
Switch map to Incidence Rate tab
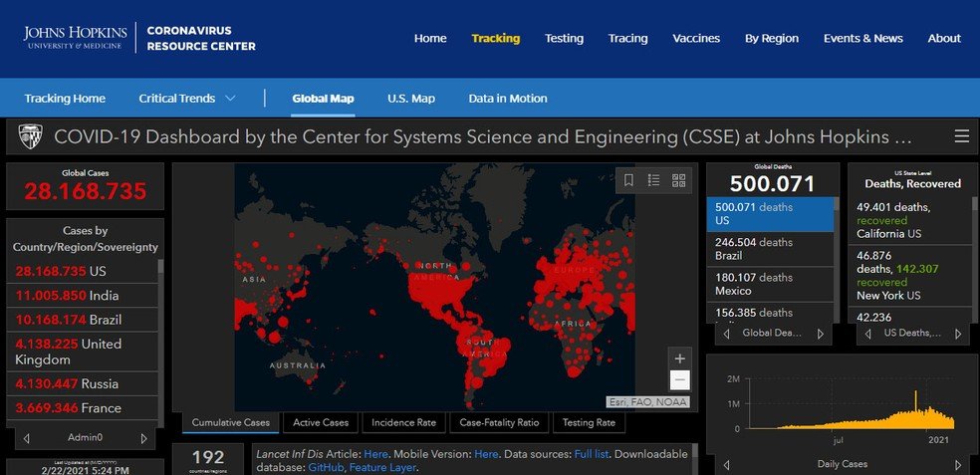tap(403, 422)
